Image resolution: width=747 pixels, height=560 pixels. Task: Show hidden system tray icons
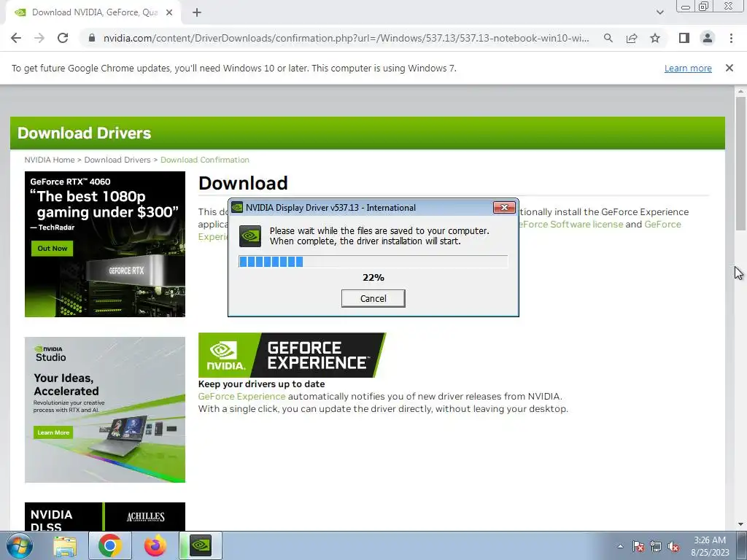620,546
